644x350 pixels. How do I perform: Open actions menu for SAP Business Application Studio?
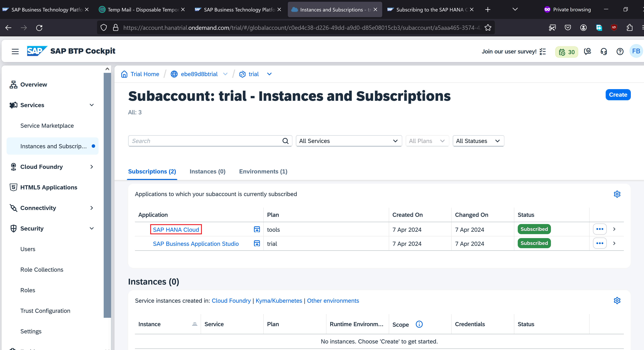(600, 243)
